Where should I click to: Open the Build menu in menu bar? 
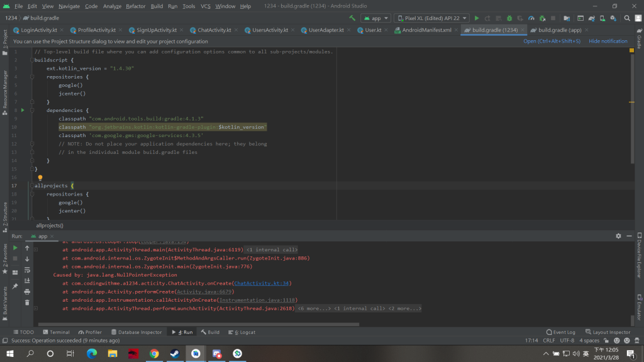point(157,6)
